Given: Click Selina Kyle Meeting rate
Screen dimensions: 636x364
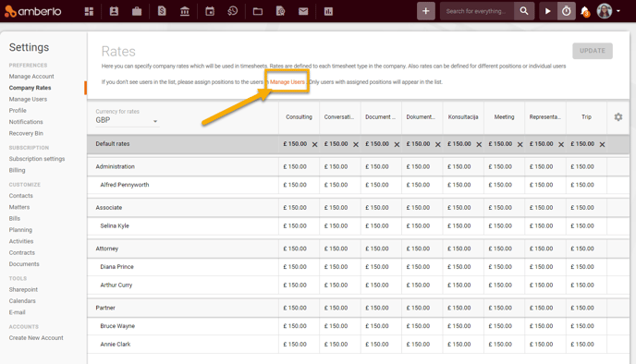Looking at the screenshot, I should pyautogui.click(x=500, y=225).
